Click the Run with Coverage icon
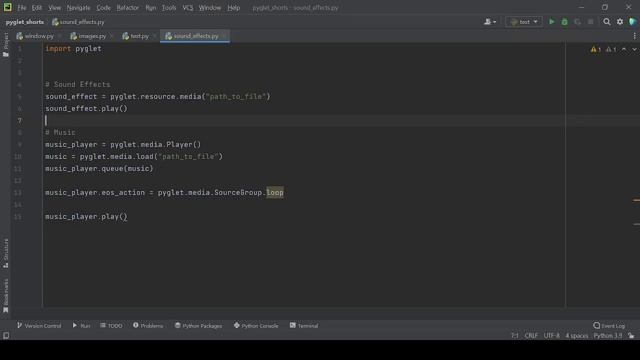Image resolution: width=640 pixels, height=360 pixels. [x=578, y=22]
